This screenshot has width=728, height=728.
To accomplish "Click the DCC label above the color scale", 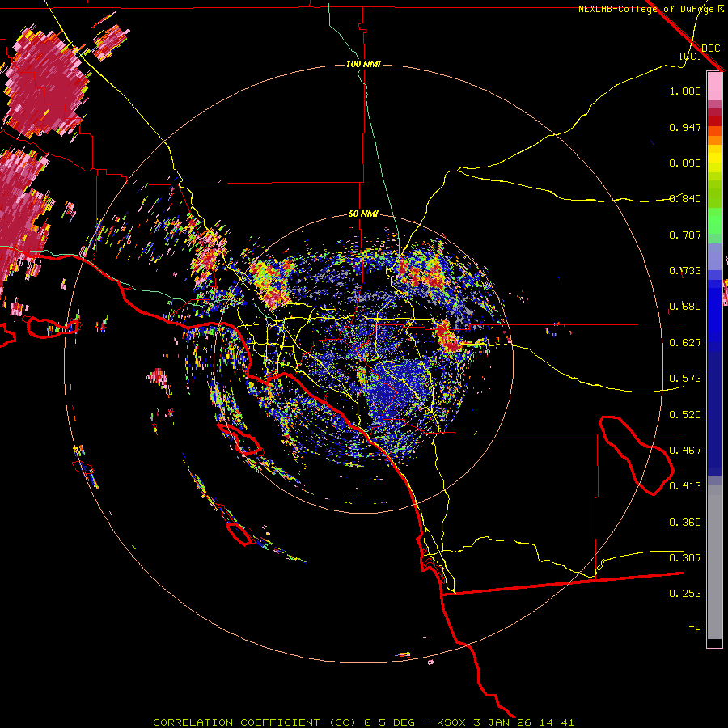I will (x=711, y=49).
